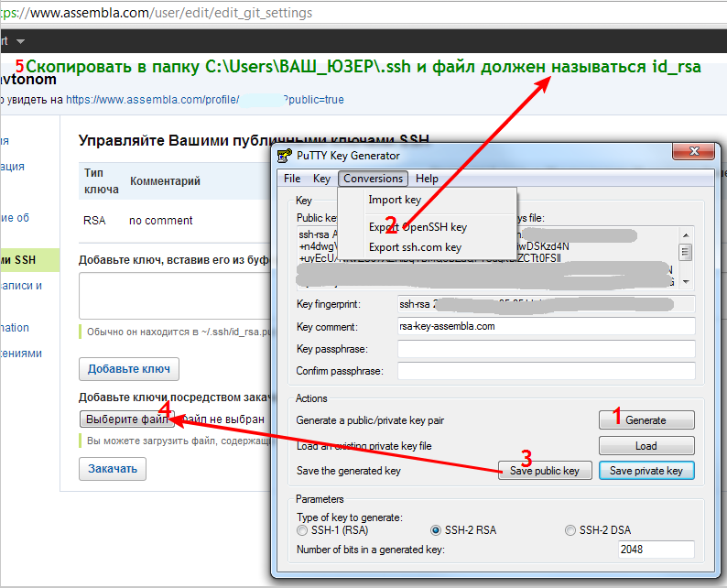Choose Import key from Conversions menu

[395, 200]
